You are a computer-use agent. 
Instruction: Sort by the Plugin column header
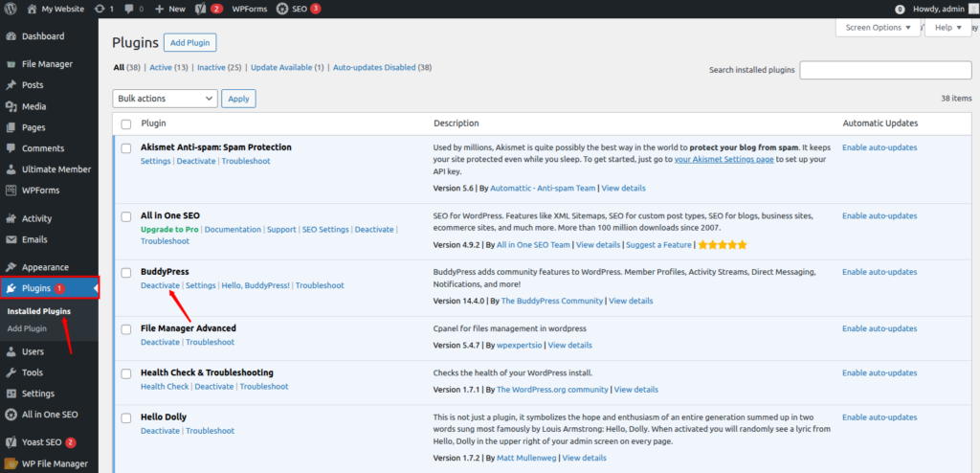coord(153,124)
